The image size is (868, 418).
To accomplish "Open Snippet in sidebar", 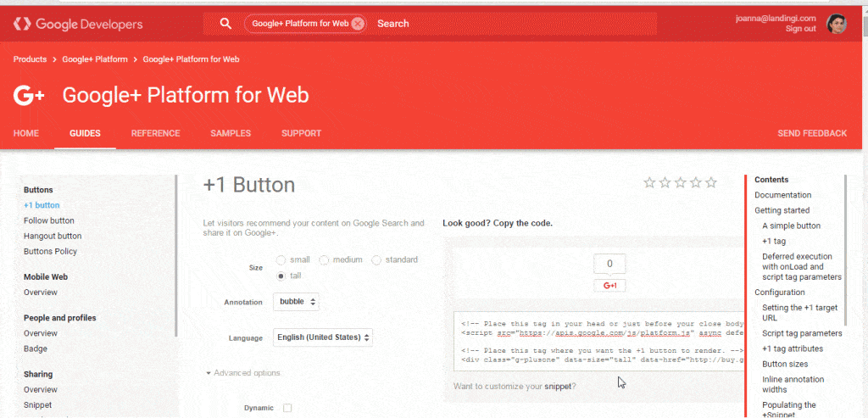I will 37,405.
